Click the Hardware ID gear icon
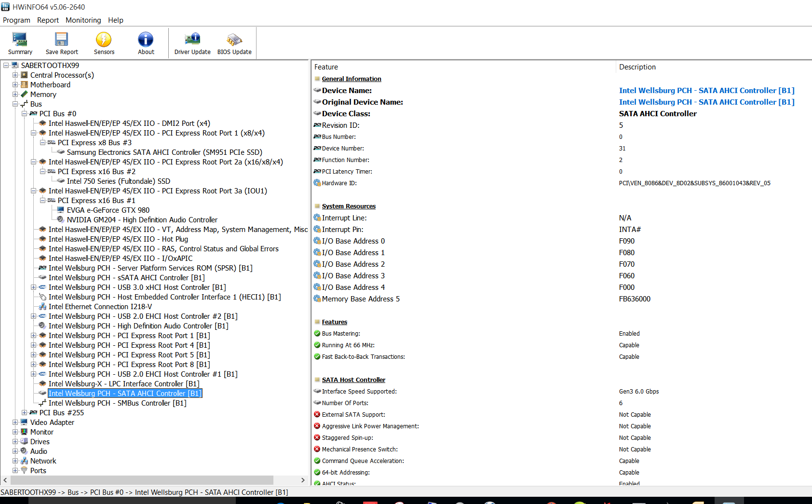This screenshot has height=504, width=812. [x=317, y=183]
